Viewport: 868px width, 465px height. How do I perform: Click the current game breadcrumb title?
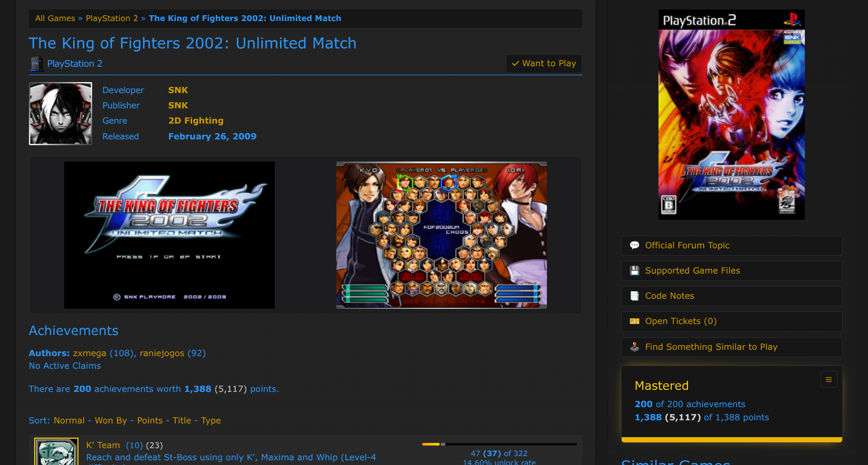[x=245, y=18]
